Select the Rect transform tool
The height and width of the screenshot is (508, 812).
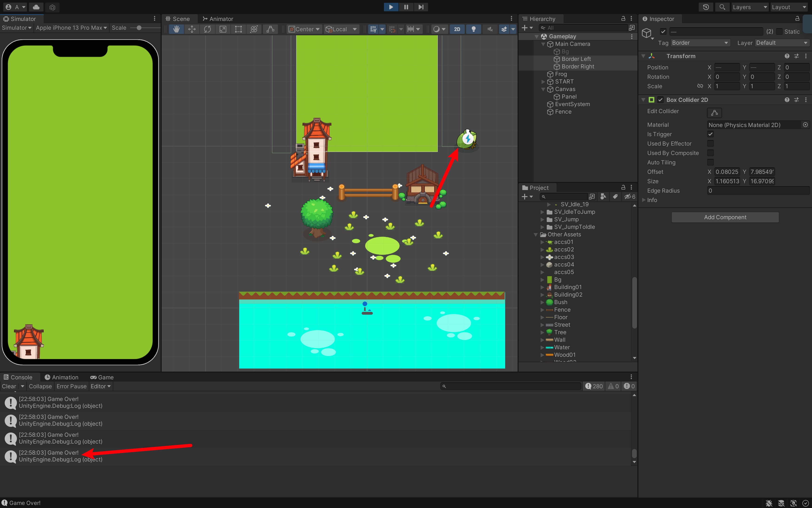[x=238, y=29]
